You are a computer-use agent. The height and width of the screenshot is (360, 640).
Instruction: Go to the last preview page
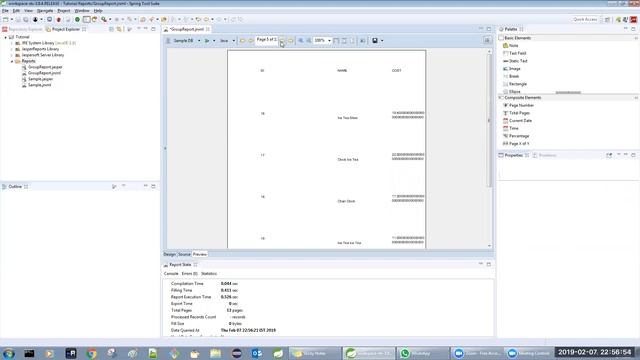pos(290,41)
